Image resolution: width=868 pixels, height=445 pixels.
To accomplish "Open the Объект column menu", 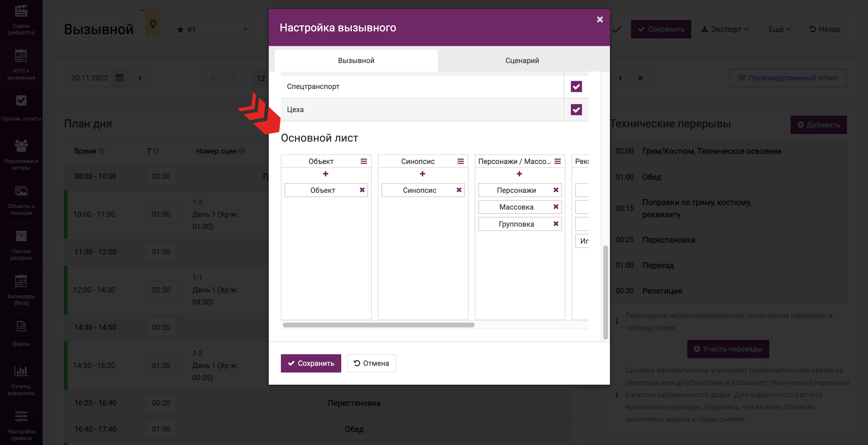I will pyautogui.click(x=363, y=161).
